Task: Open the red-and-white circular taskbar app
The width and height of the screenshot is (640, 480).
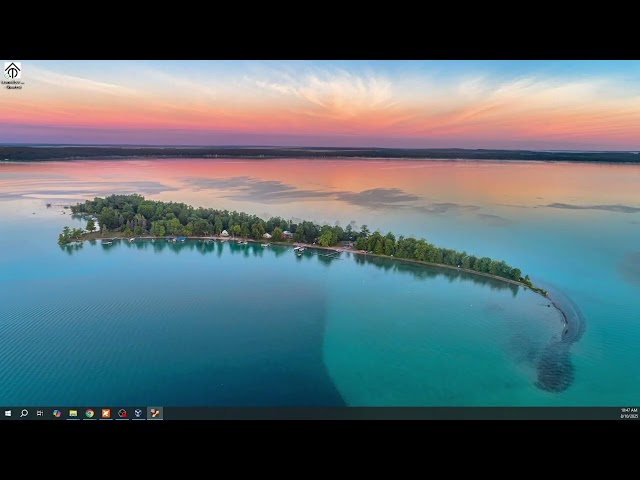Action: 122,413
